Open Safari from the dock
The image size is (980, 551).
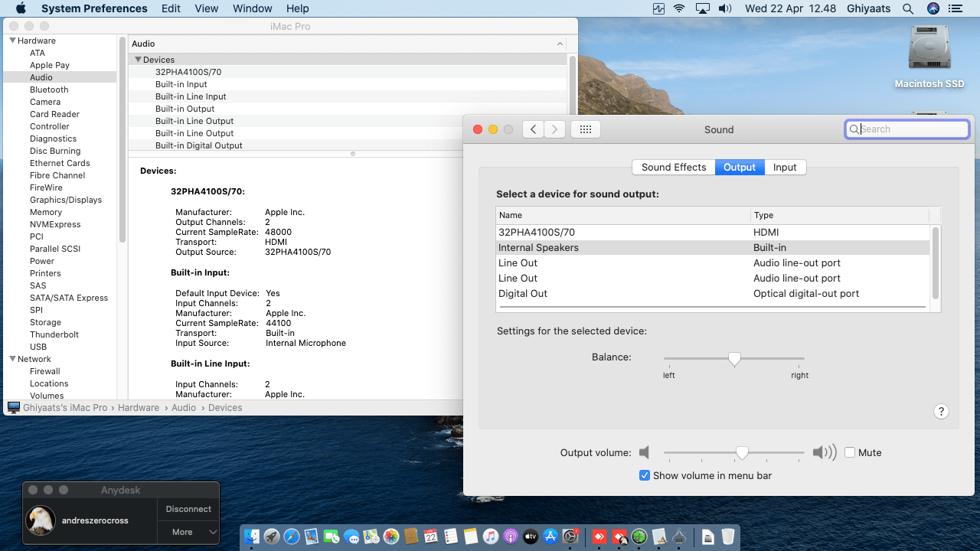291,537
